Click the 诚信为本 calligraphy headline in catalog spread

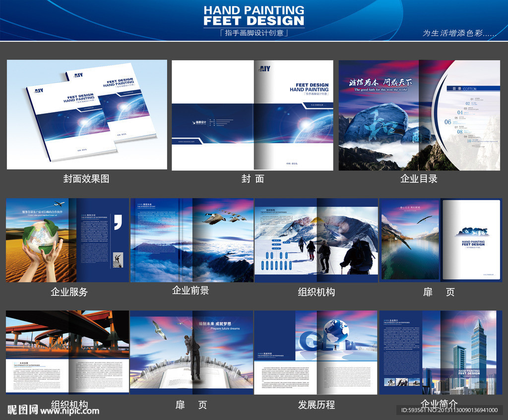(381, 82)
